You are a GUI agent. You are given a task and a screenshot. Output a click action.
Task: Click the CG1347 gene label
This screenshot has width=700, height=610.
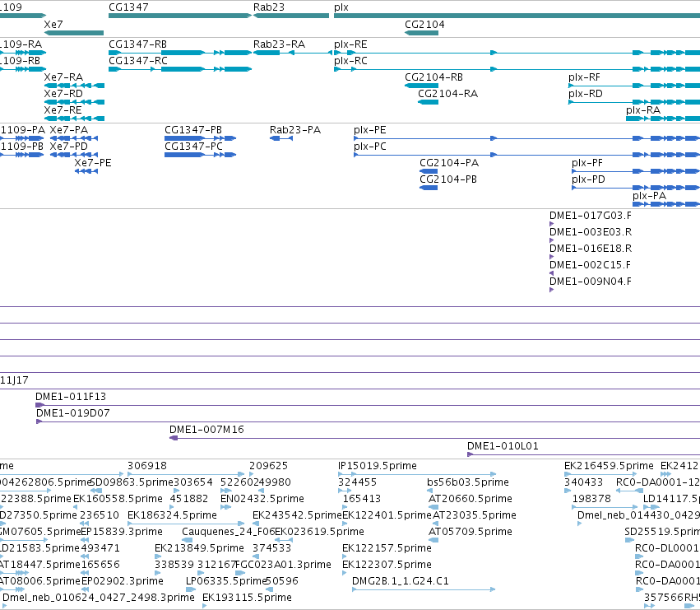click(x=128, y=7)
